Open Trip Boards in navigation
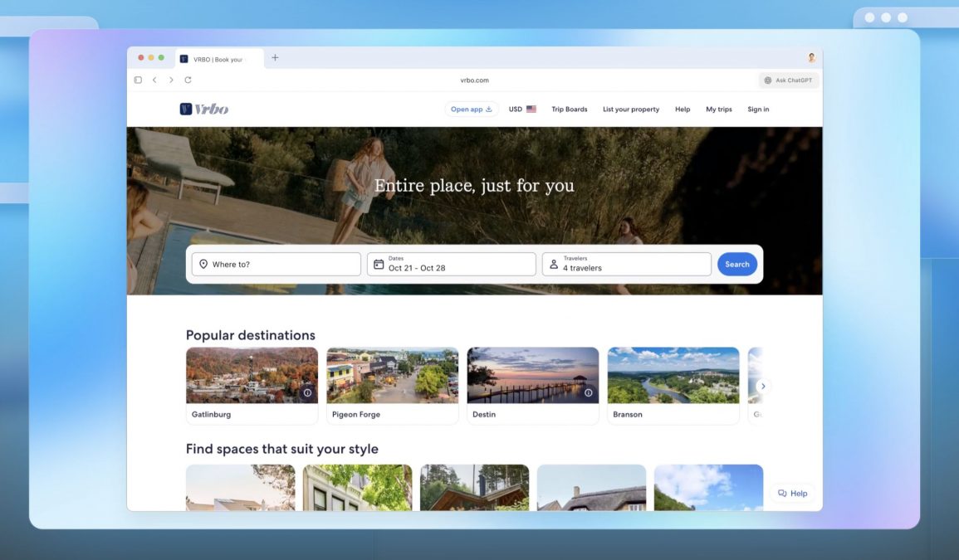The height and width of the screenshot is (560, 959). [x=569, y=109]
